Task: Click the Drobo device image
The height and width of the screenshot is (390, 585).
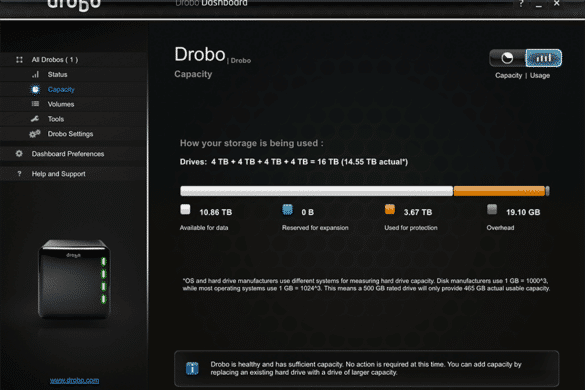Action: click(74, 279)
